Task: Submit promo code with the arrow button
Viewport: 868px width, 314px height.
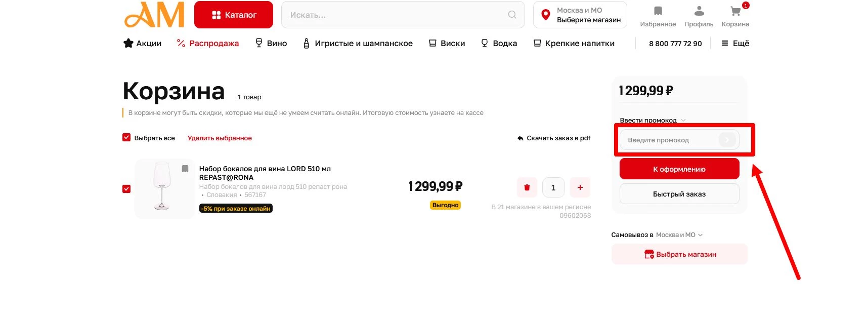Action: [727, 140]
